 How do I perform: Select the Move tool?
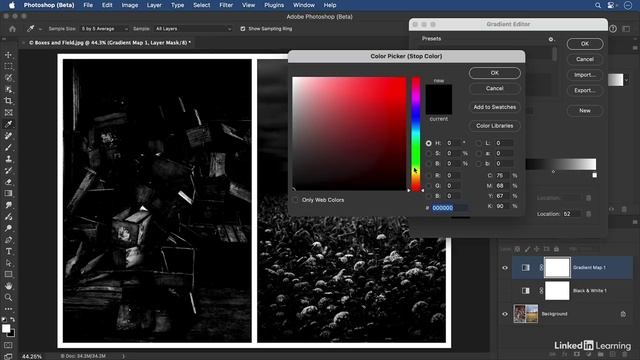[x=8, y=55]
